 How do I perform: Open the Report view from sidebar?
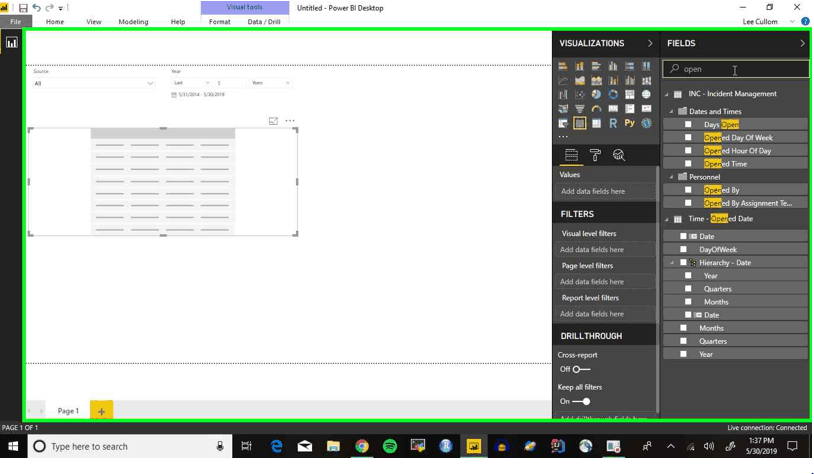11,43
